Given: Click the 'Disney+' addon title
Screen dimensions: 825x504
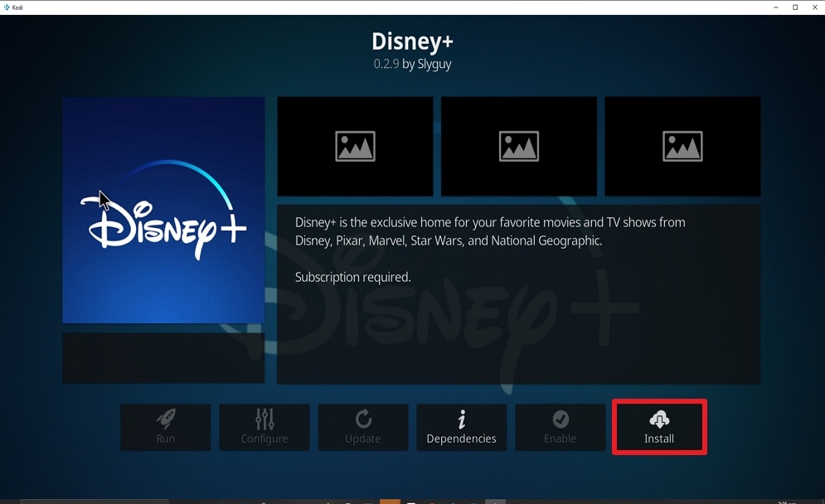Looking at the screenshot, I should (x=412, y=41).
